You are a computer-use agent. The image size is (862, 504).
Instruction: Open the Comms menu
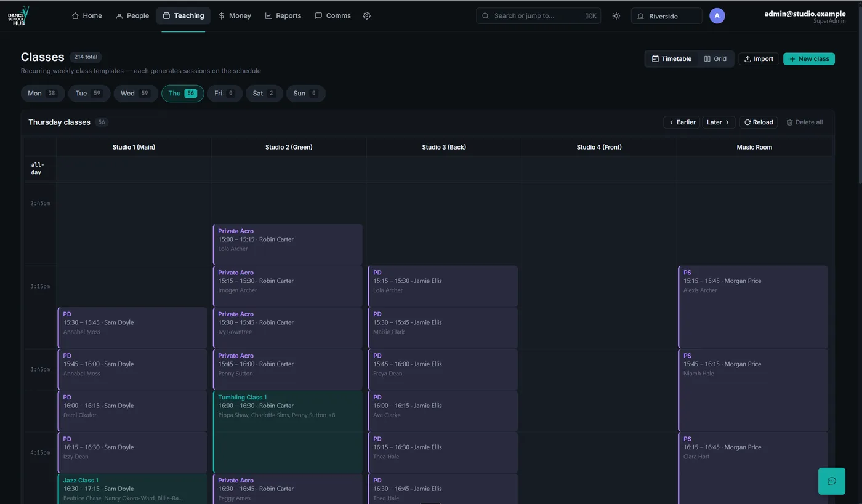pos(332,16)
